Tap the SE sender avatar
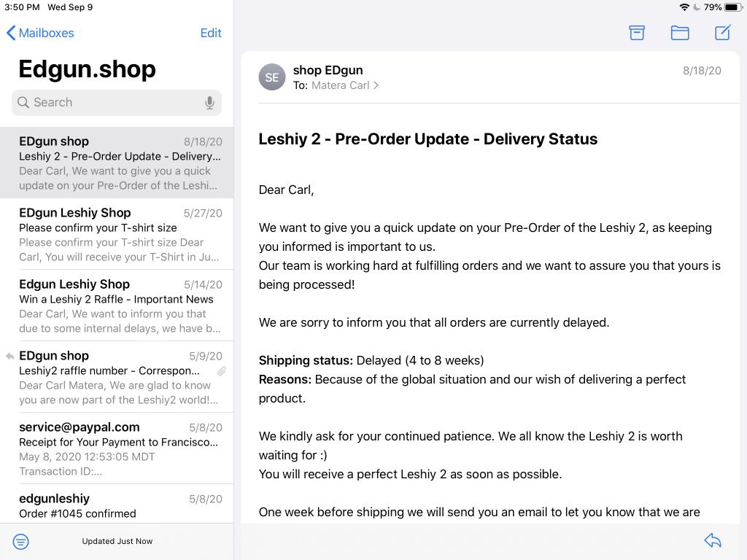This screenshot has width=747, height=560. coord(272,77)
